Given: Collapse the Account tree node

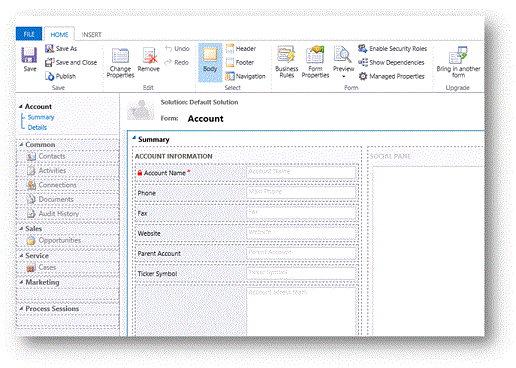Looking at the screenshot, I should point(21,106).
